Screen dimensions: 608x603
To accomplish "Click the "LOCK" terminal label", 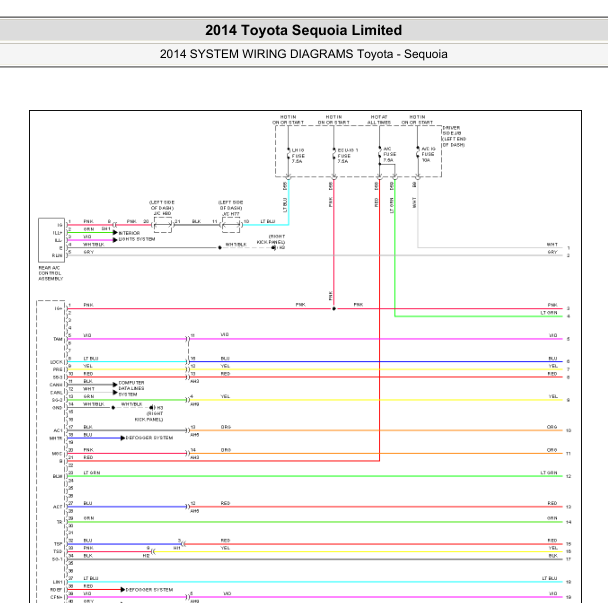I will pyautogui.click(x=56, y=362).
